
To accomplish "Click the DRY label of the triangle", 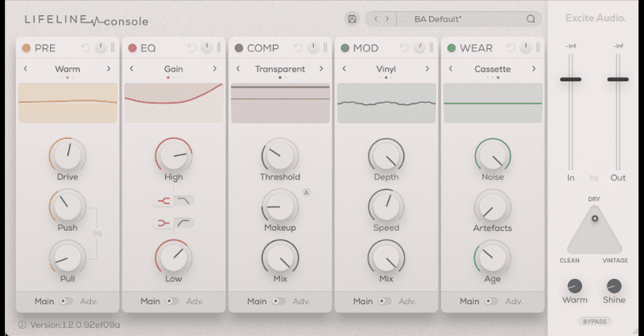I will (x=594, y=199).
